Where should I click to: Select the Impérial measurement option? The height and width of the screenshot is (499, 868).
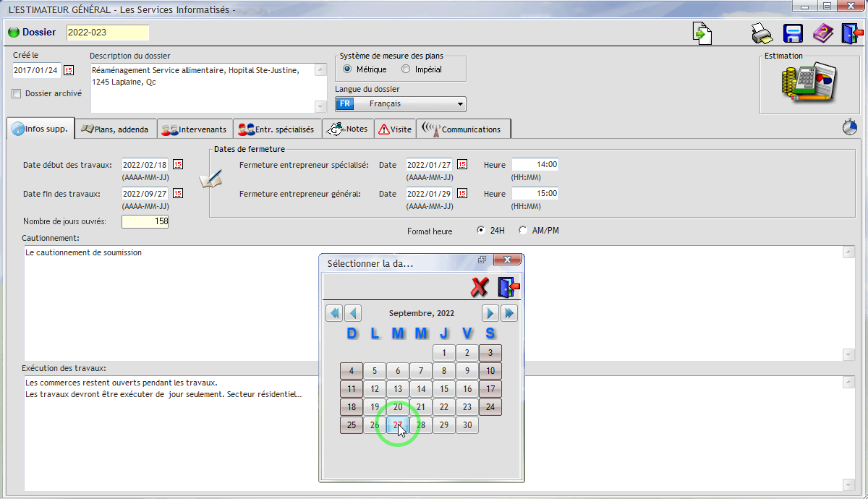pos(406,69)
